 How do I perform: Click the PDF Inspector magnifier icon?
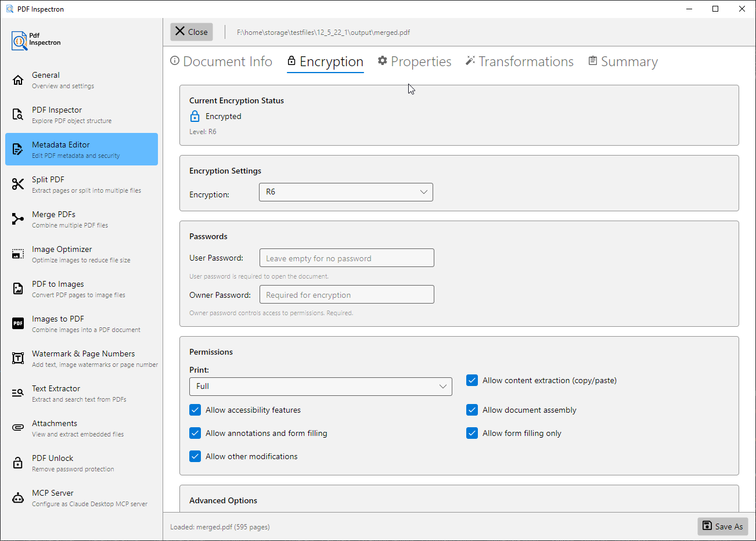pos(18,114)
